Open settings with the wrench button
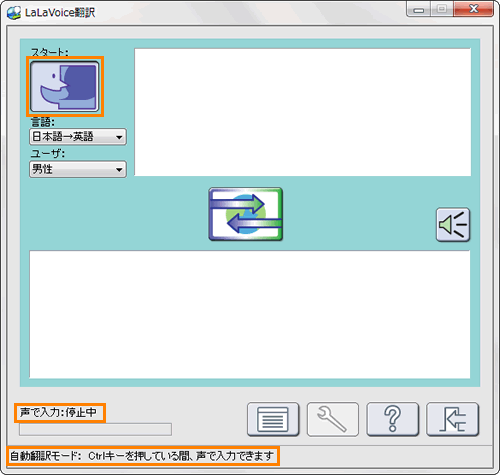This screenshot has height=475, width=500. click(333, 419)
